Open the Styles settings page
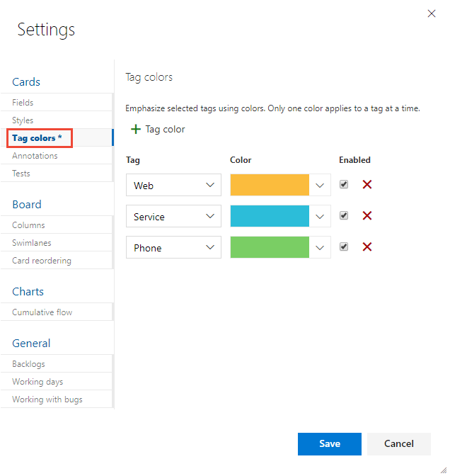 tap(57, 120)
